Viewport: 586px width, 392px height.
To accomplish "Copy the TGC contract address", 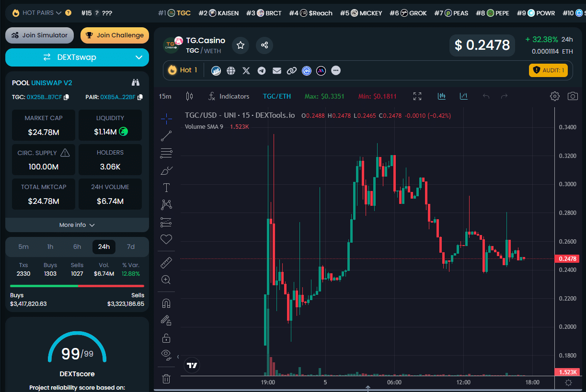I will tap(66, 97).
